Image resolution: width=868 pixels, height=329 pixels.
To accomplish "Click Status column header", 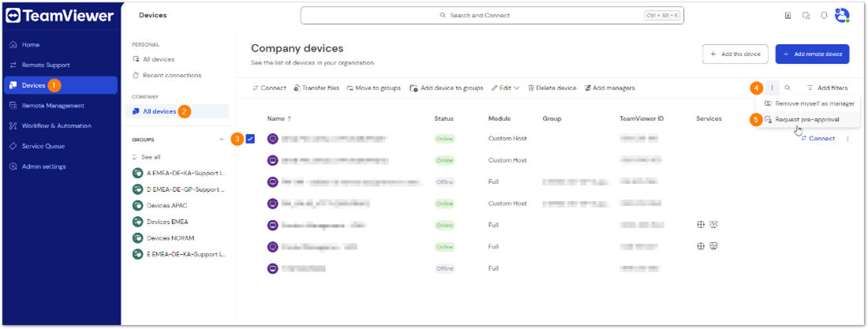I will 444,118.
